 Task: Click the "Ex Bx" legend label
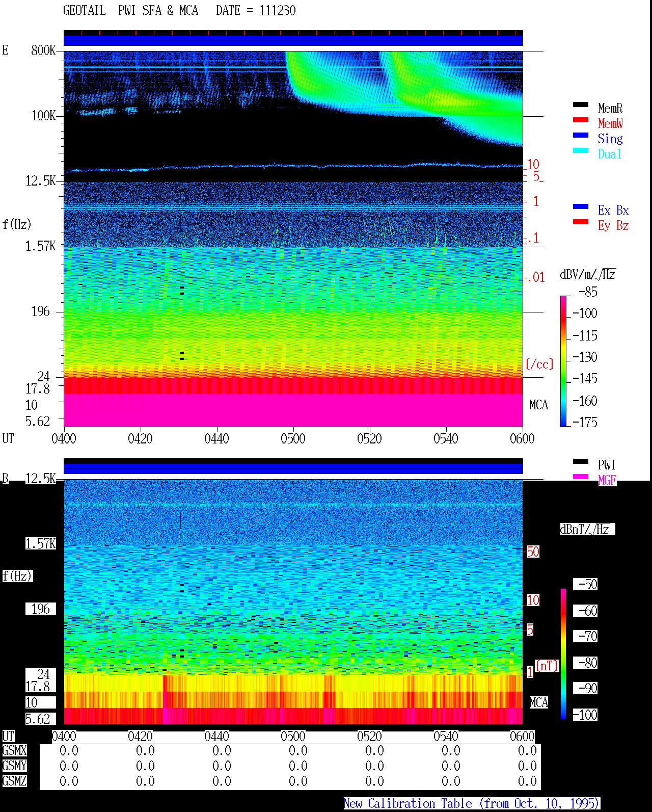click(x=613, y=210)
